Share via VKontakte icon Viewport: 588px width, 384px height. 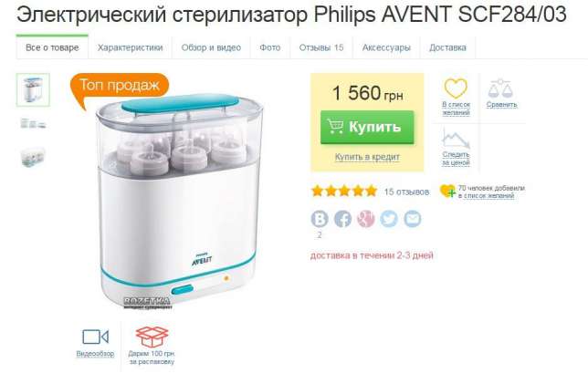coord(320,219)
